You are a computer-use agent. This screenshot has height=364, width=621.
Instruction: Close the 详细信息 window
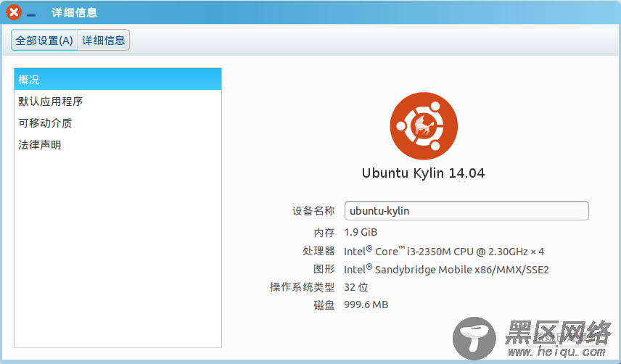[x=14, y=12]
